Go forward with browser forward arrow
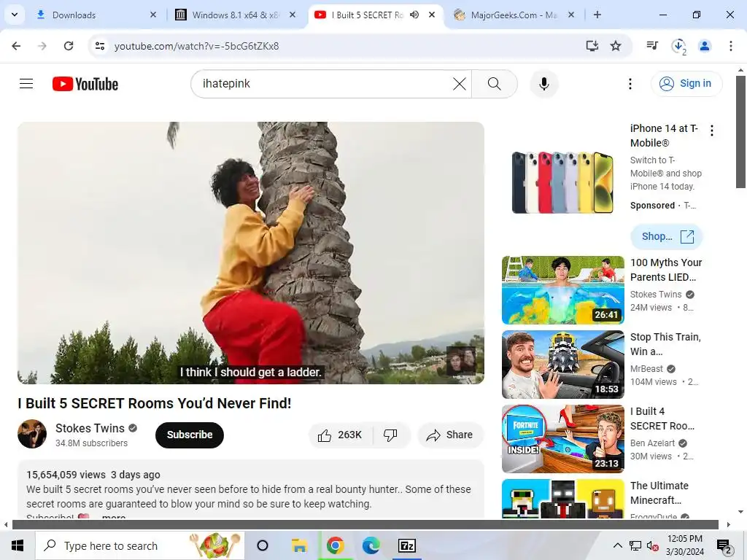The height and width of the screenshot is (560, 747). (42, 46)
